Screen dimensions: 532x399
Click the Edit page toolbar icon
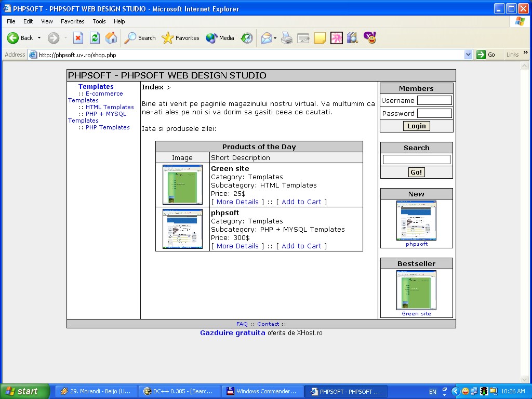[303, 38]
